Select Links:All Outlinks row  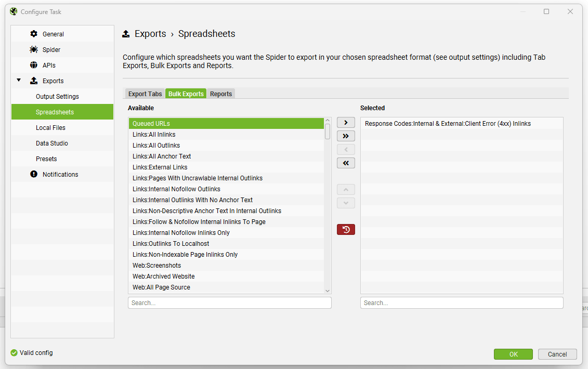(x=226, y=145)
